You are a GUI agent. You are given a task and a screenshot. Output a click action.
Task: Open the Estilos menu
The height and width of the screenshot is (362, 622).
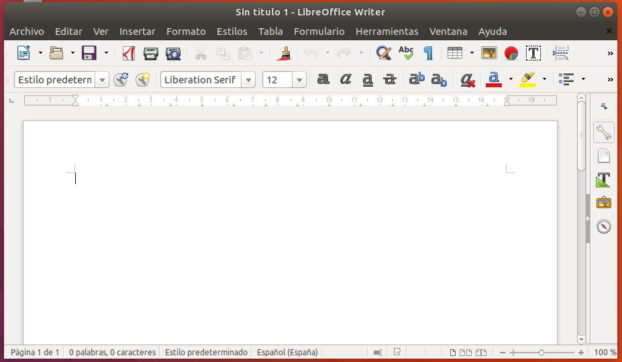coord(232,31)
